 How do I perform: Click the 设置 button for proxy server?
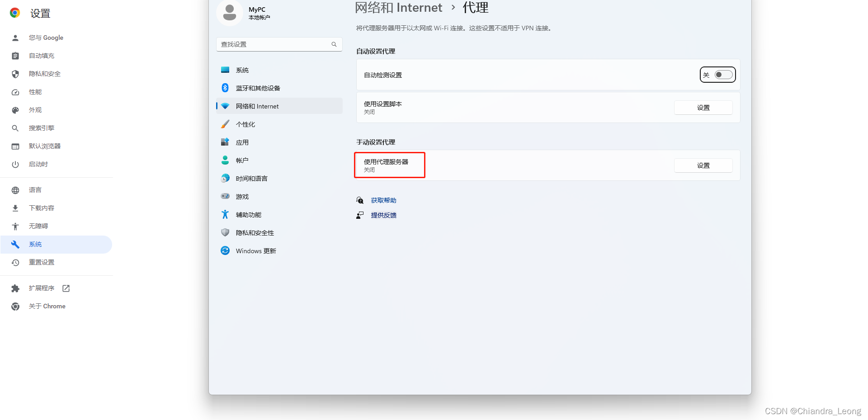703,165
